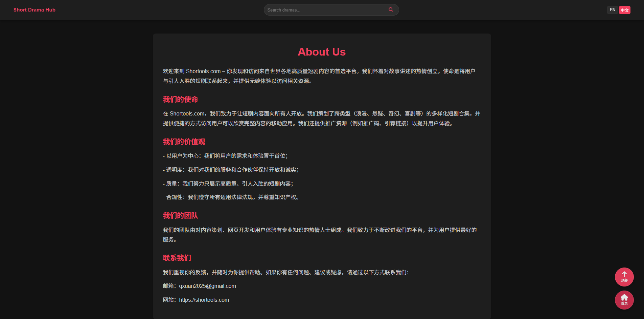
Task: Click the 中文 highlighted language button
Action: click(624, 10)
